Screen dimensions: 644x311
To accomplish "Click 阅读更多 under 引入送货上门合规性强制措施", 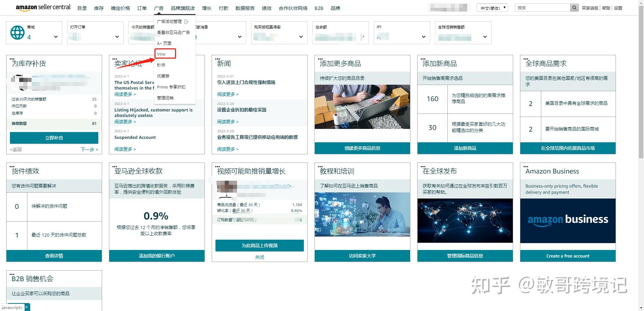I will tap(228, 94).
